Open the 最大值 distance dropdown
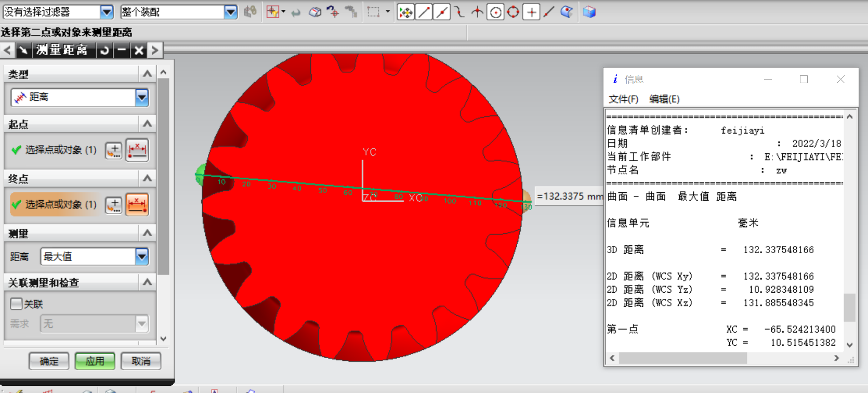The image size is (868, 393). (x=142, y=256)
